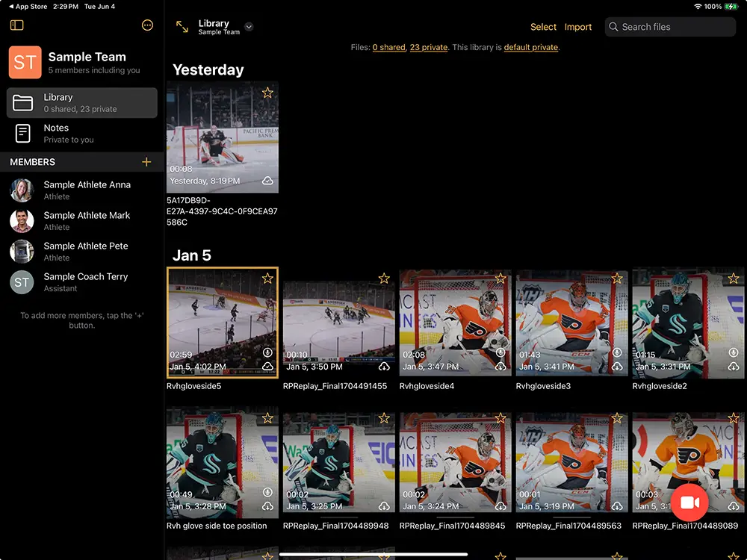Screen dimensions: 747x560
Task: Download RPReplay_Final1704489845 via cloud icon
Action: tap(500, 506)
